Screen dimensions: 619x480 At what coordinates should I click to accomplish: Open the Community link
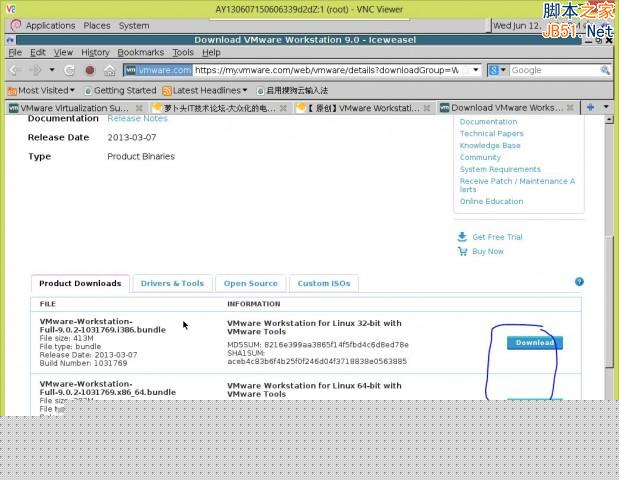coord(480,157)
